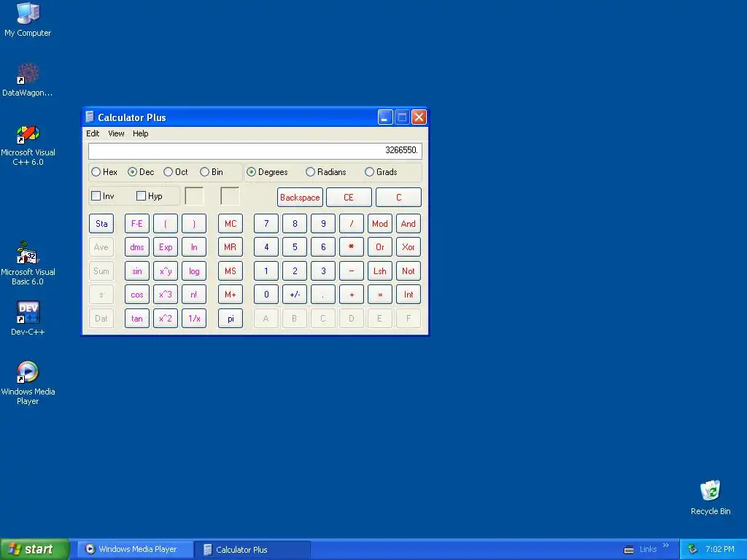This screenshot has width=747, height=560.
Task: Click the Calculator Plus taskbar button
Action: (252, 549)
